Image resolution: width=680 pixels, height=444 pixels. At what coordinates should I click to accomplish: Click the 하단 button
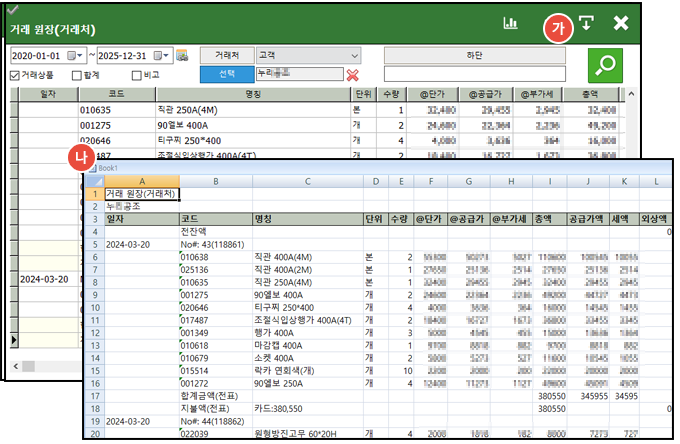pyautogui.click(x=474, y=56)
